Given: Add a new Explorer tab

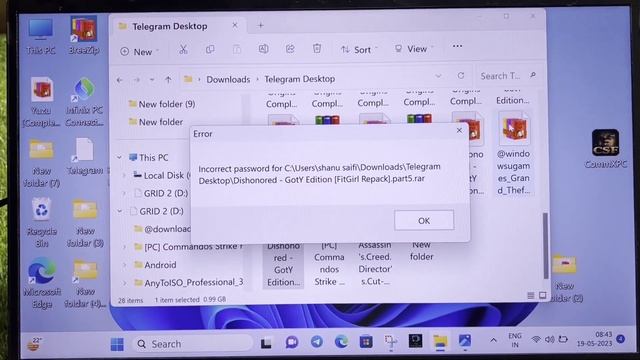Looking at the screenshot, I should click(x=260, y=25).
